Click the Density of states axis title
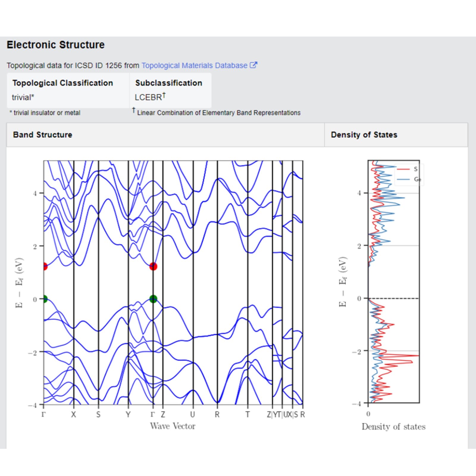Screen dimensions: 476x476 pyautogui.click(x=394, y=427)
